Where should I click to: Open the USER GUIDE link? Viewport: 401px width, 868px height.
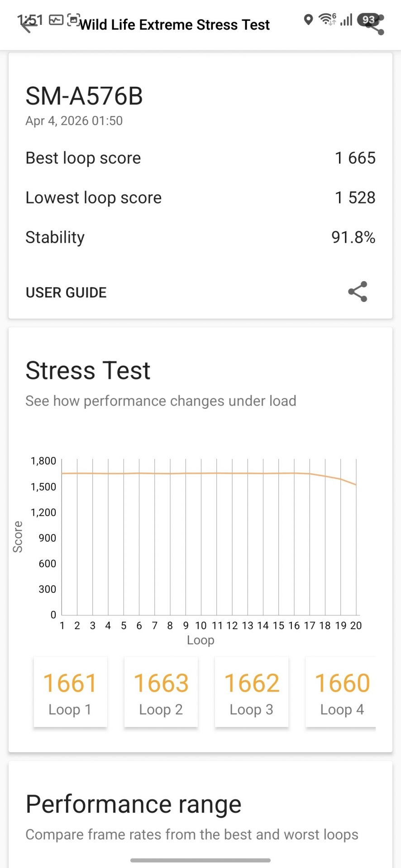coord(66,292)
